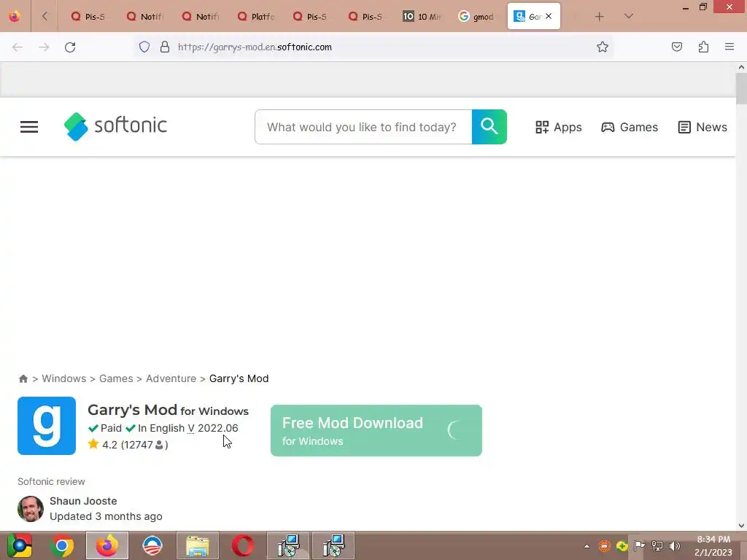Open a new tab with plus button
Image resolution: width=747 pixels, height=560 pixels.
(x=600, y=17)
